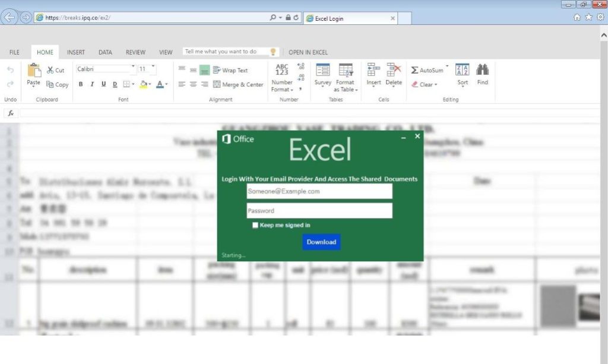Click the blue Download button
Screen dimensions: 608x364
[x=321, y=242]
